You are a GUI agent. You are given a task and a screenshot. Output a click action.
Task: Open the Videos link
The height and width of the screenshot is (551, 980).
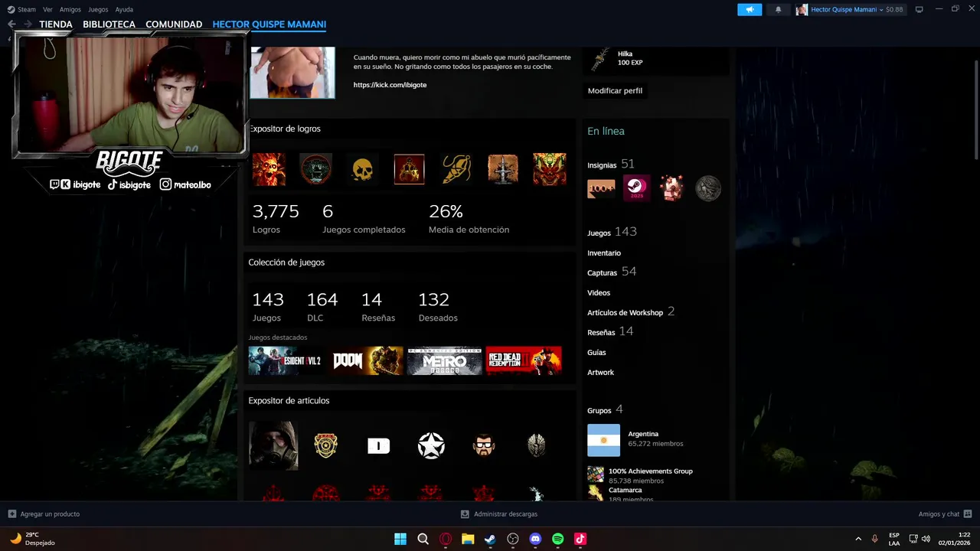[x=599, y=293]
